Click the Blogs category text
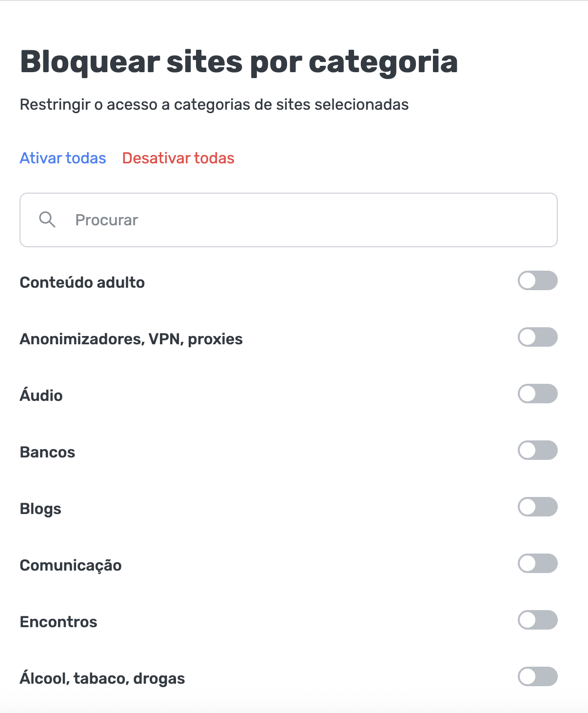 40,508
